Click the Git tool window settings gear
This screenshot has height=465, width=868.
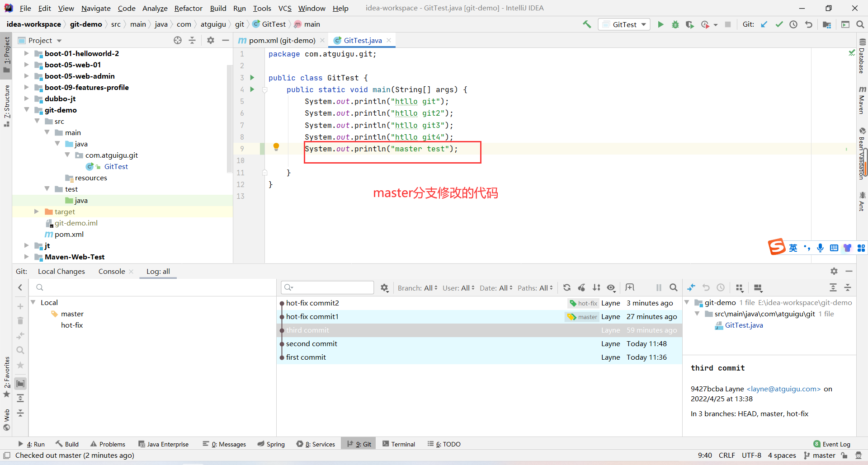(x=834, y=271)
